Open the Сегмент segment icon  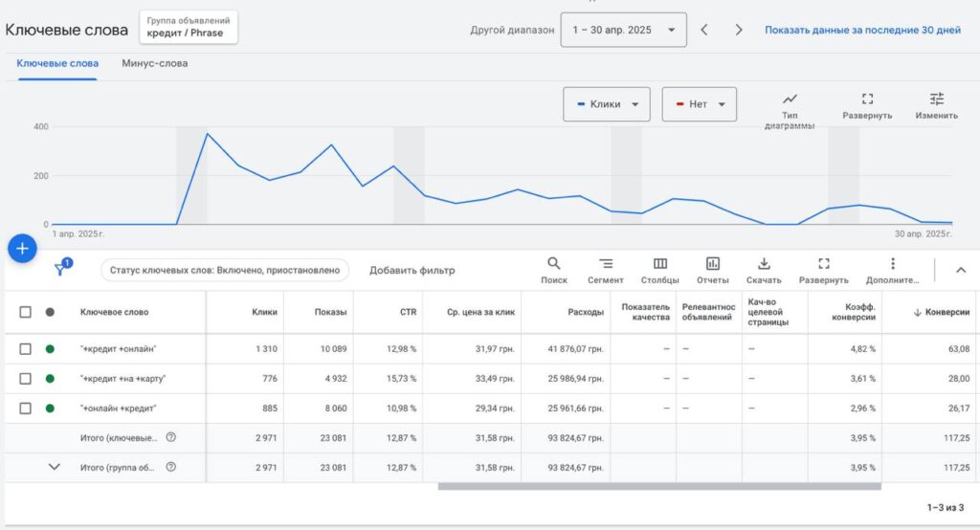tap(606, 264)
